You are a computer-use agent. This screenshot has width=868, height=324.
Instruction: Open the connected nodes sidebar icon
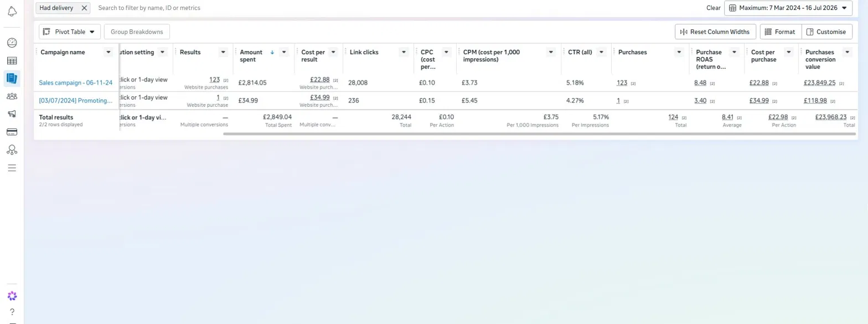pos(12,150)
